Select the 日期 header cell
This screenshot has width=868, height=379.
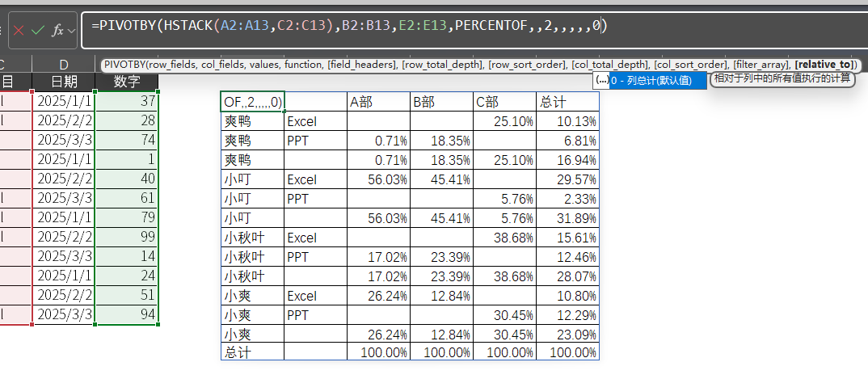point(64,82)
